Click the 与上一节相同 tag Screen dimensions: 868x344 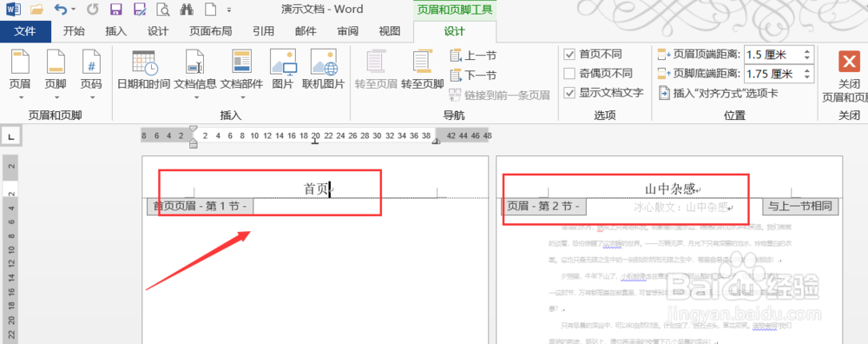click(x=800, y=206)
